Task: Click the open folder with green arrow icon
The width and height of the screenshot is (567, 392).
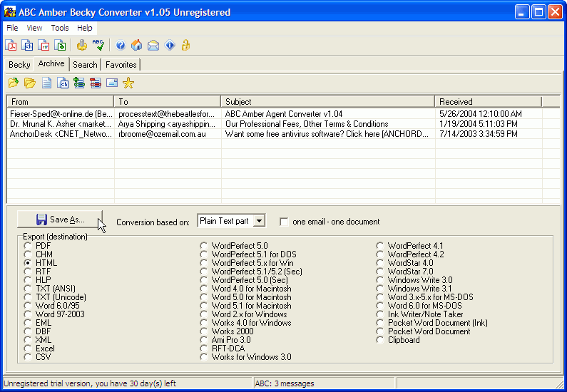Action: (14, 83)
